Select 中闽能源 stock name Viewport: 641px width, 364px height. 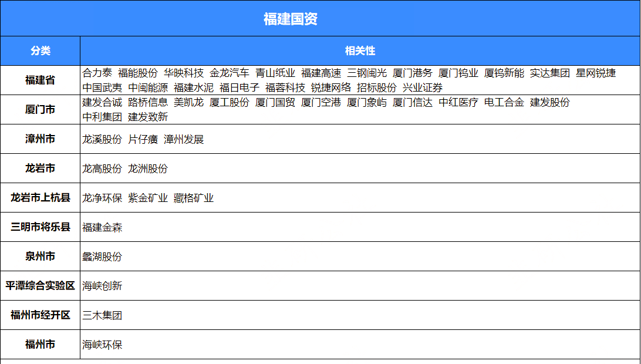pyautogui.click(x=148, y=87)
